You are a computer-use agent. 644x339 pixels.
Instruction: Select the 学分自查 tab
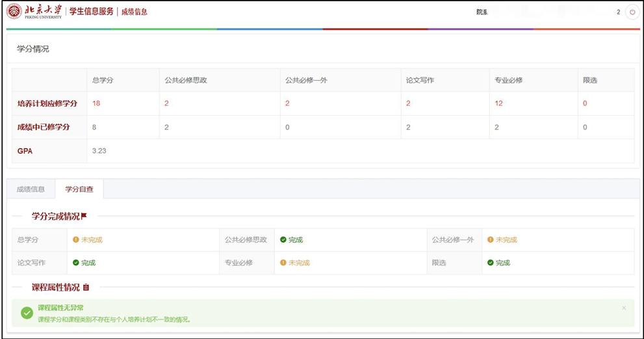(79, 189)
